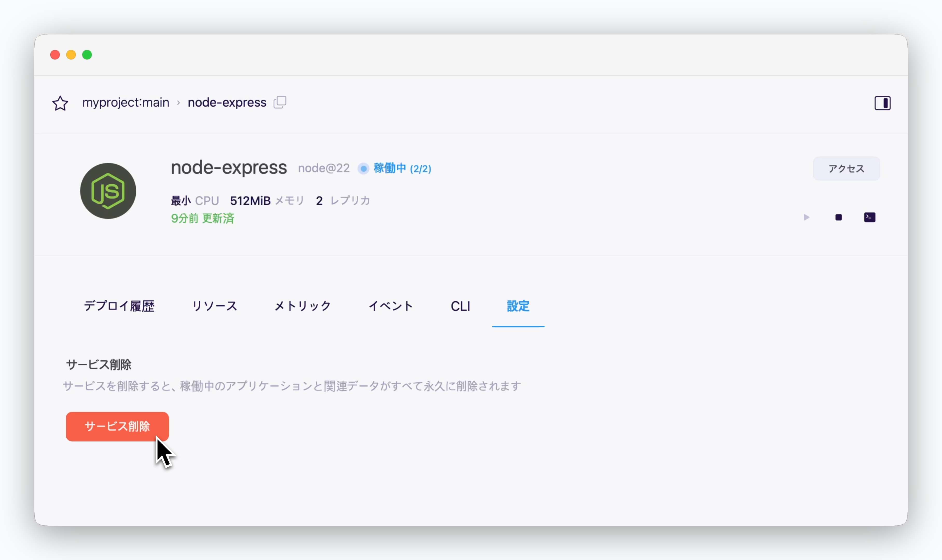This screenshot has width=942, height=560.
Task: Select the 設定 tab
Action: [518, 306]
